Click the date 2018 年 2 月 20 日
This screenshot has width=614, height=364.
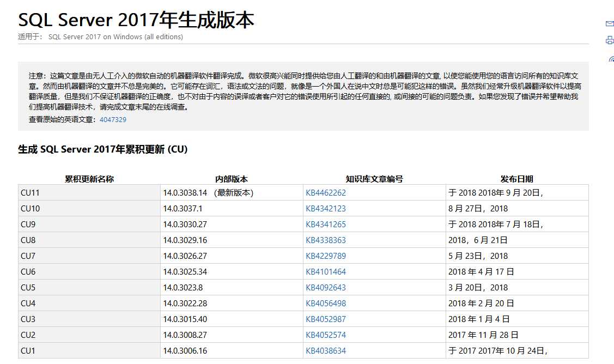[x=481, y=304]
